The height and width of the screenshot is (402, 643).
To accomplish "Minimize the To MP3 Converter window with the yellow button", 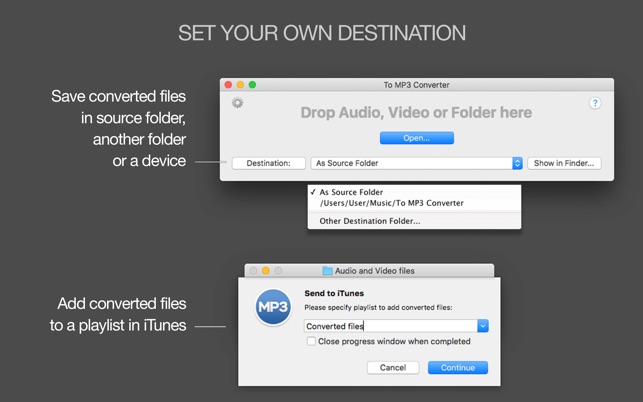I will [x=240, y=85].
